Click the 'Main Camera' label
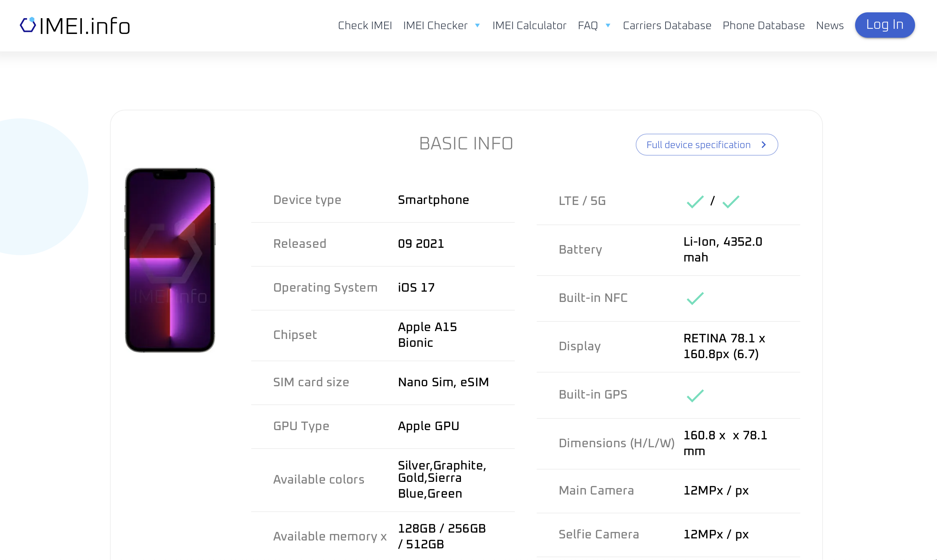Viewport: 937px width, 560px height. 596,490
